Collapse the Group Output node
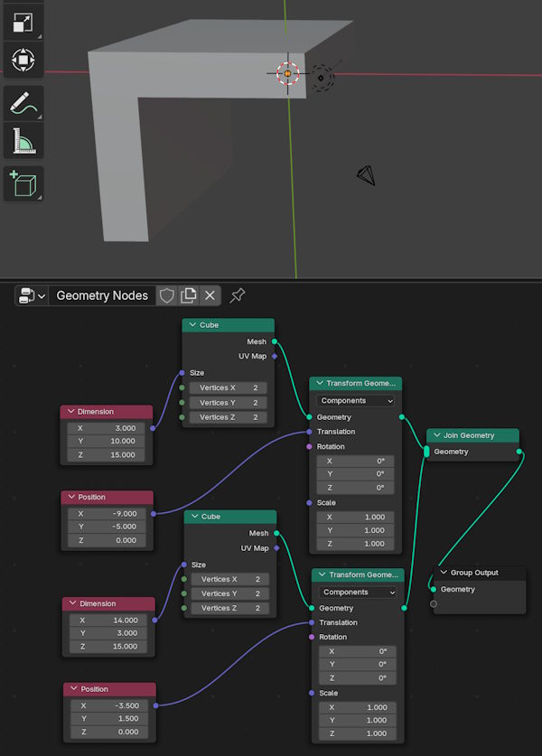The image size is (542, 756). tap(443, 573)
